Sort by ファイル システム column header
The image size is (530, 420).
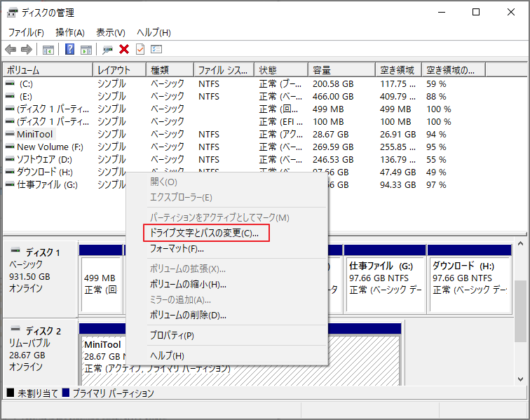click(x=224, y=70)
